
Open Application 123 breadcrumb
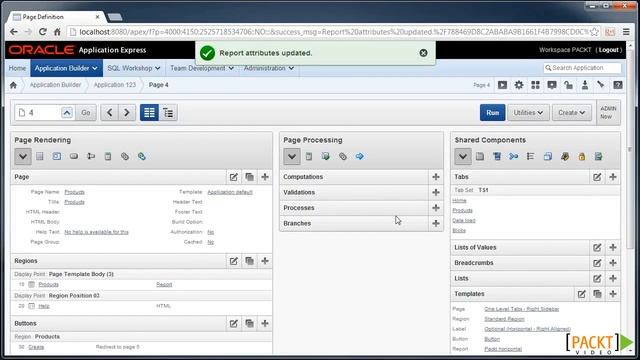[x=115, y=85]
